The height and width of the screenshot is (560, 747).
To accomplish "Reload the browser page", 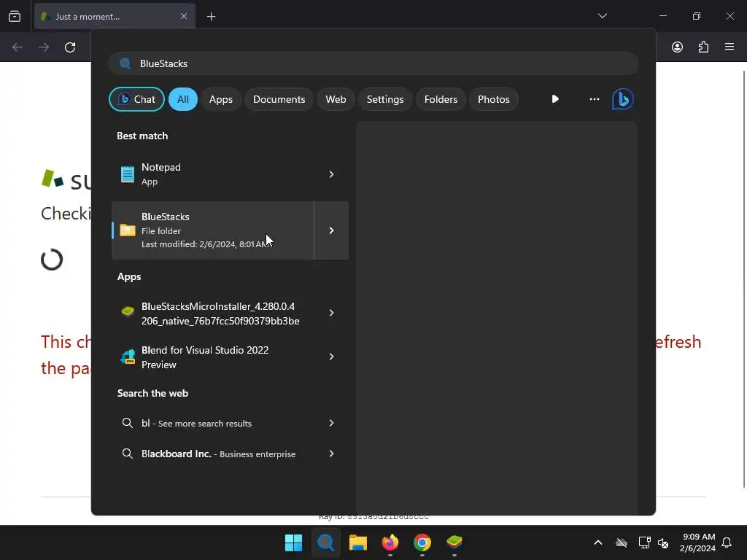I will [70, 47].
